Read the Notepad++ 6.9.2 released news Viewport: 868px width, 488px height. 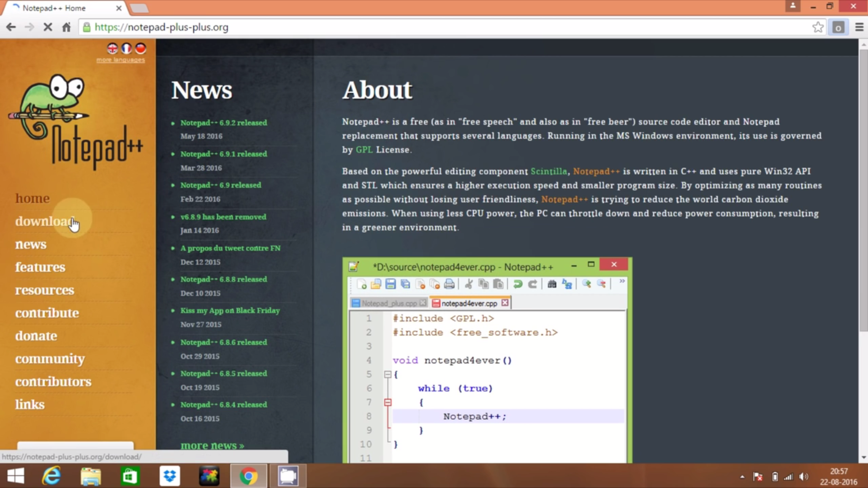coord(224,122)
